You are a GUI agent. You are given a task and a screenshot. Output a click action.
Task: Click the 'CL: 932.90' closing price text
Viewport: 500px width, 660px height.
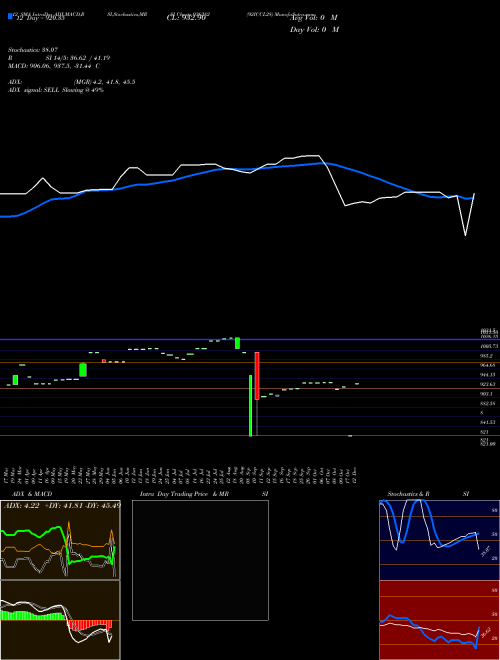tap(186, 18)
